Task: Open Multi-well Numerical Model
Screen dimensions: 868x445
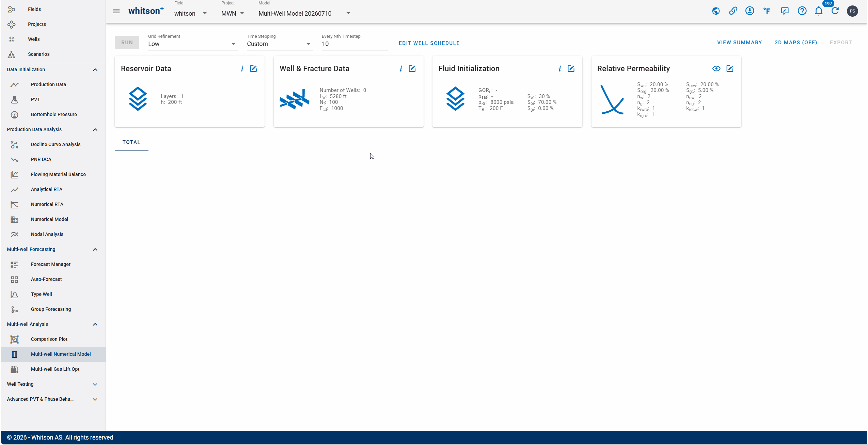Action: click(53, 354)
